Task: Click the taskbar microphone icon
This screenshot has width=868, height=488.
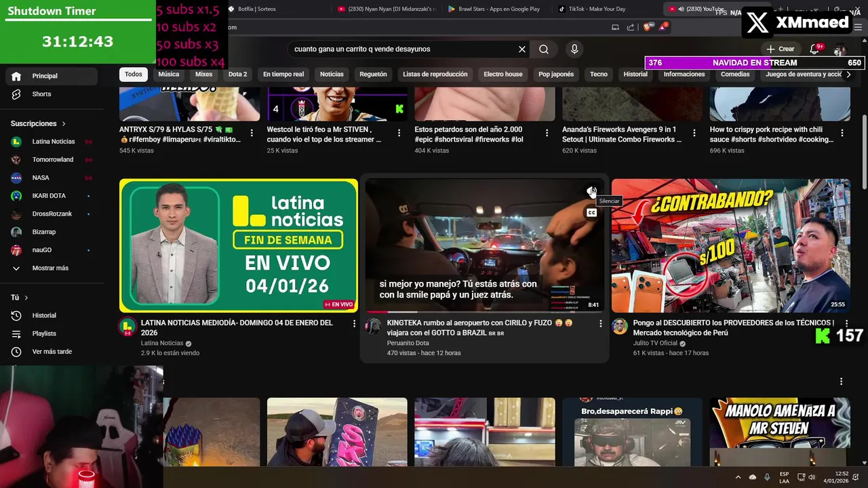Action: click(x=767, y=477)
